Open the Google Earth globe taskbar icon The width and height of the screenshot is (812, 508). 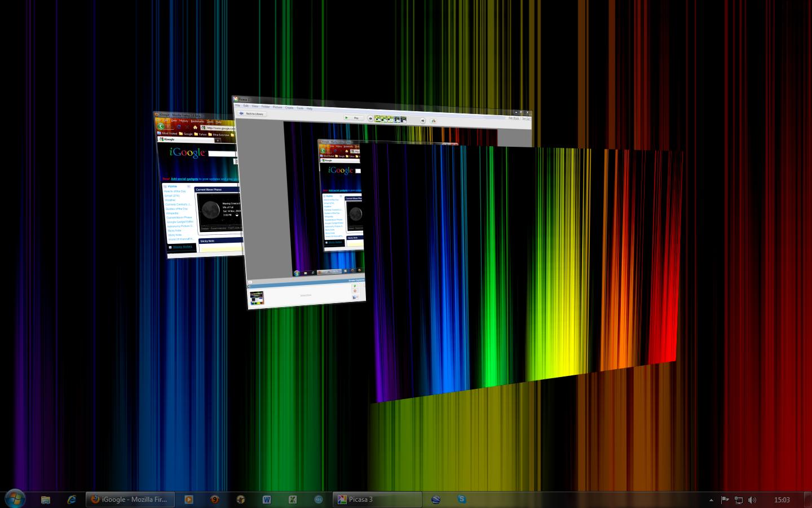click(x=436, y=500)
